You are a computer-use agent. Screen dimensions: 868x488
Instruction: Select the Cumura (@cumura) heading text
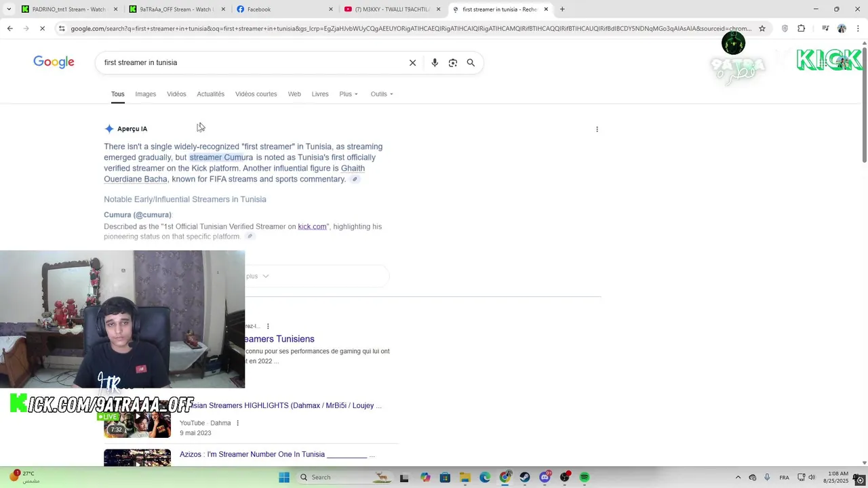click(x=138, y=215)
